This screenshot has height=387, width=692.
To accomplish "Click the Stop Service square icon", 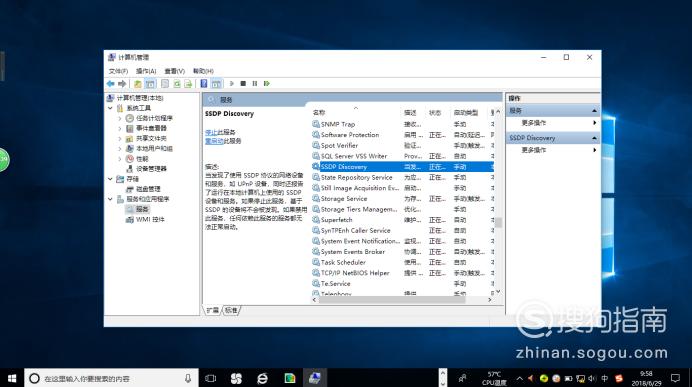I will (243, 83).
